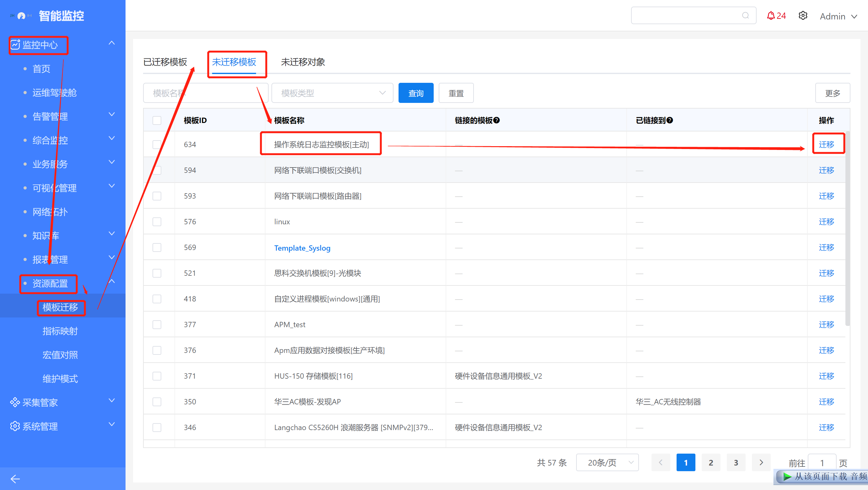
Task: Switch to the 未迁移对象 tab
Action: 303,62
